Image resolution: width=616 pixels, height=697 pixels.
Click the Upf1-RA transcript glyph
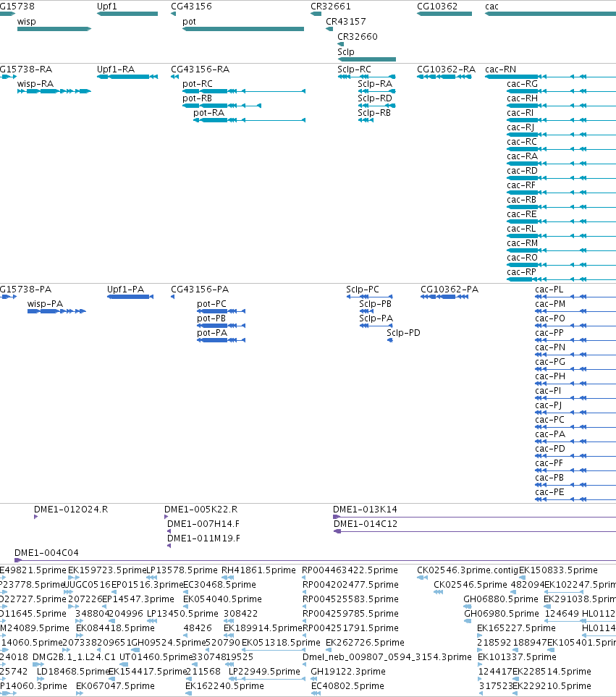coord(127,77)
